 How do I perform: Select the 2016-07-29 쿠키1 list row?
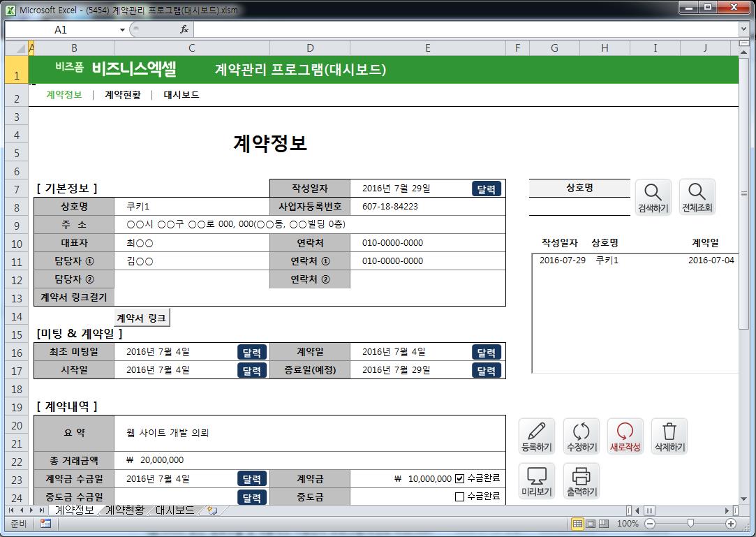point(637,260)
